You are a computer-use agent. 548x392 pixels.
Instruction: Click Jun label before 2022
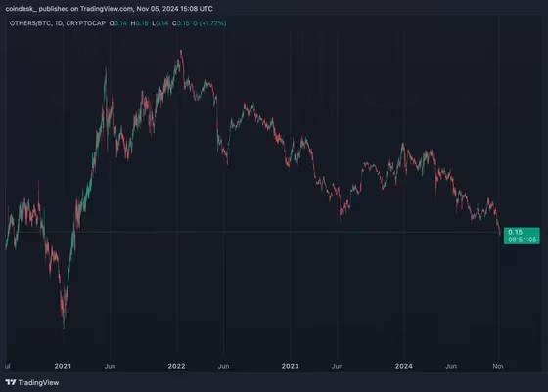pos(110,366)
